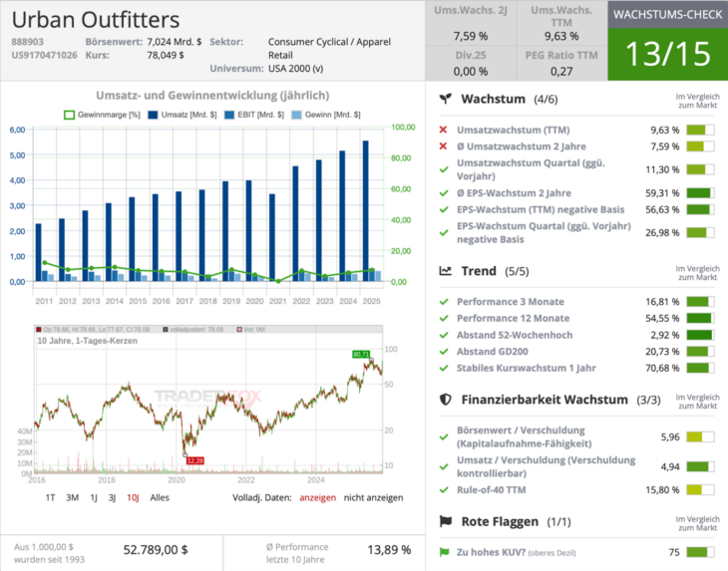
Task: Click the Finanzierbarkeit shield icon
Action: point(446,399)
